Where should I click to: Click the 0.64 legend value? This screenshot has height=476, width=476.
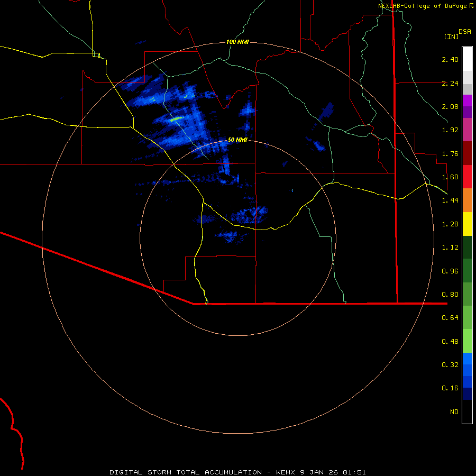[450, 318]
